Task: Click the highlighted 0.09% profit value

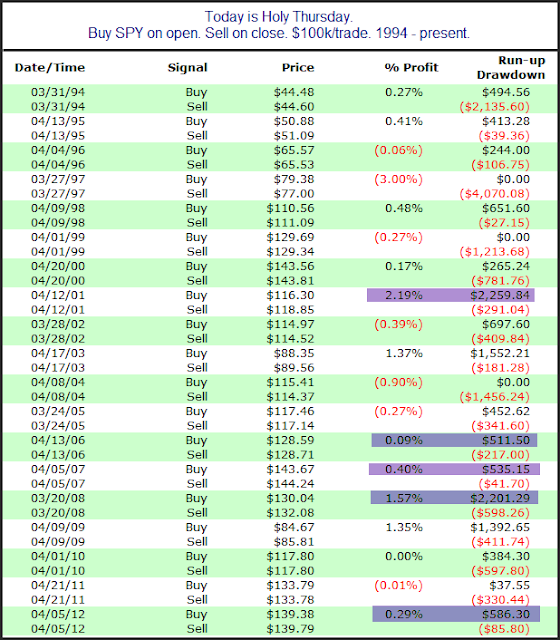Action: pos(404,440)
